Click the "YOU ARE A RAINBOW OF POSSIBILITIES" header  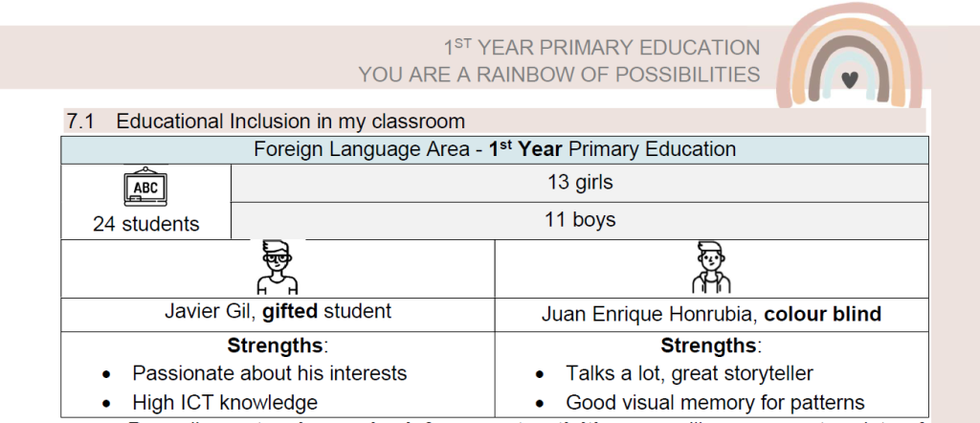pyautogui.click(x=559, y=74)
